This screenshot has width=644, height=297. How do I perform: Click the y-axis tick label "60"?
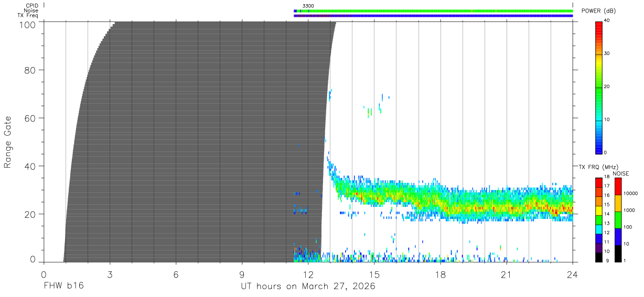coord(30,118)
